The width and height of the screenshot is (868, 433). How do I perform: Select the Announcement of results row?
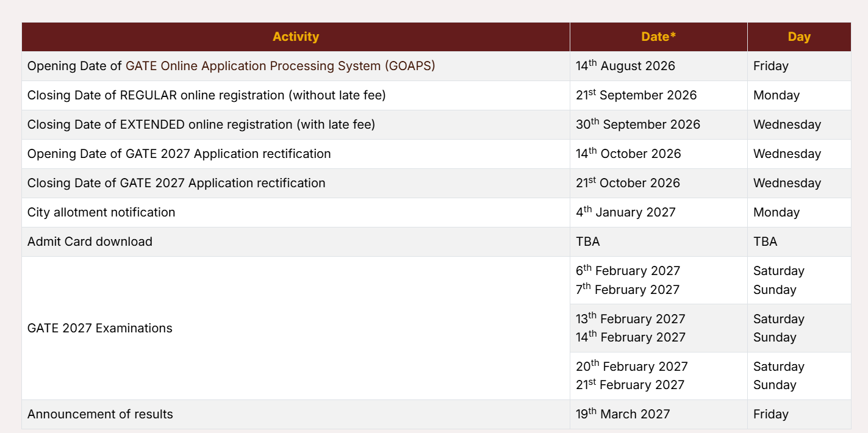(x=436, y=414)
